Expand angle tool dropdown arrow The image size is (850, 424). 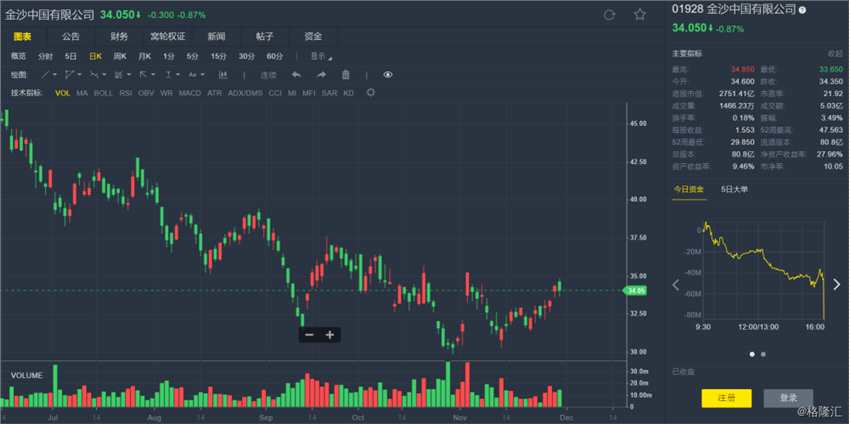coord(153,75)
